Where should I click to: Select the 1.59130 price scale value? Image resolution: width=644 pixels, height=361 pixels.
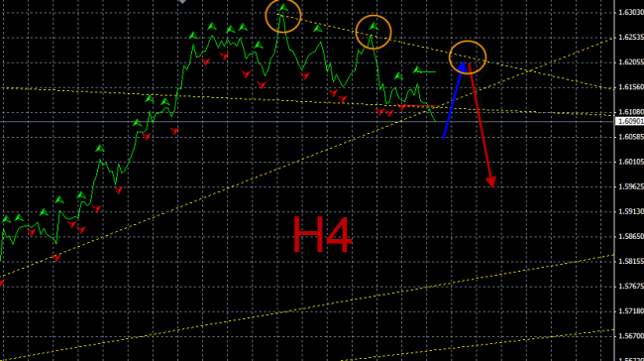[631, 211]
